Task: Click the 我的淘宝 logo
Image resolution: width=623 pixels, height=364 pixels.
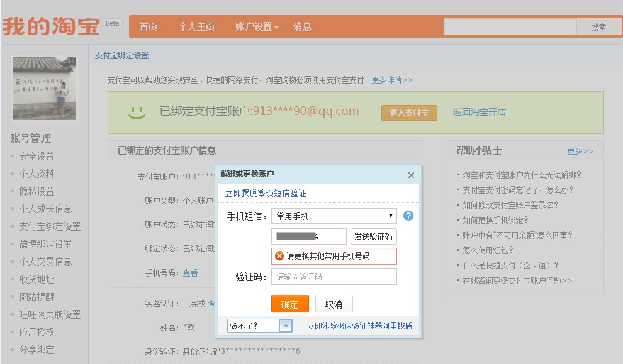Action: click(50, 26)
